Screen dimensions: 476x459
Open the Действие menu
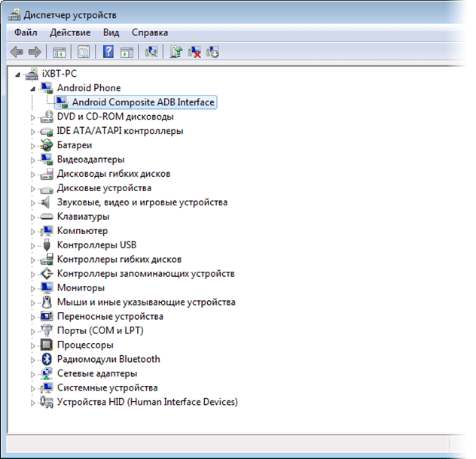(70, 32)
